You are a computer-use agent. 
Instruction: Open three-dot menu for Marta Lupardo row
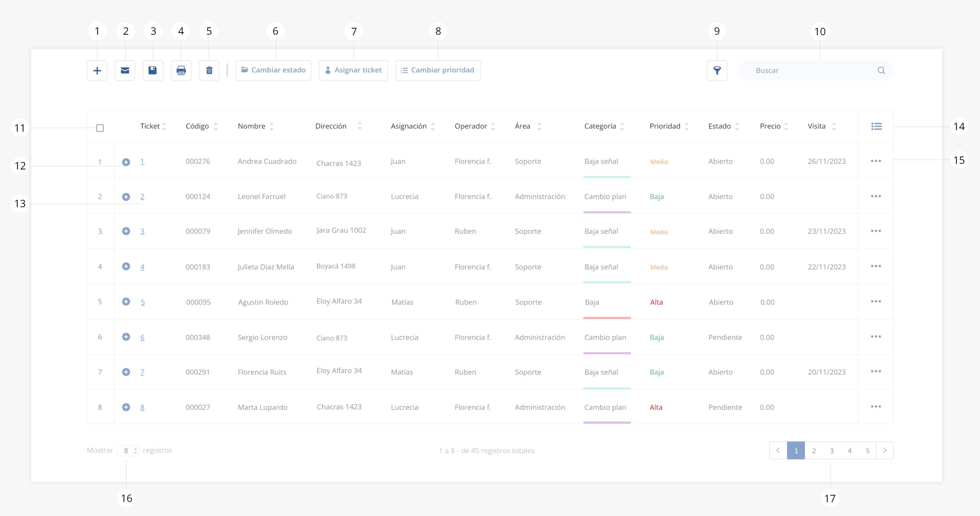(876, 407)
